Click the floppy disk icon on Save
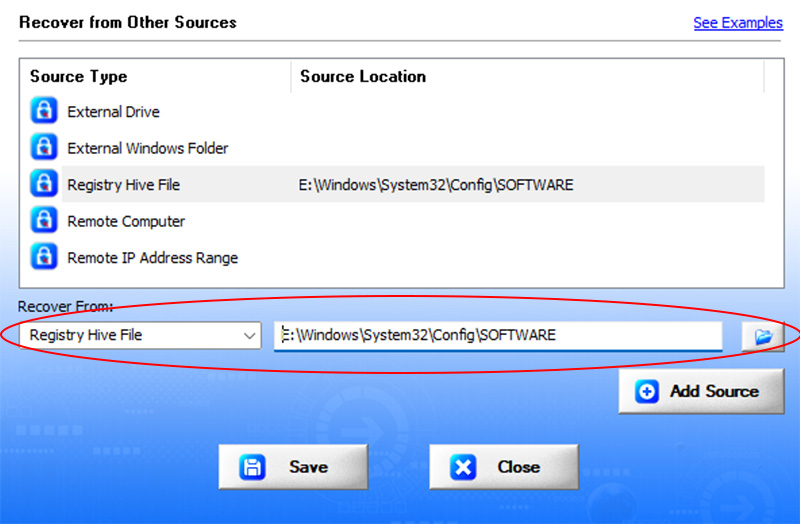The width and height of the screenshot is (800, 524). (252, 467)
